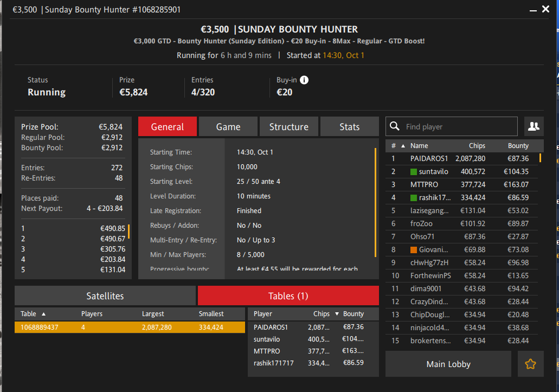
Task: Toggle the friends filter icon
Action: (534, 126)
